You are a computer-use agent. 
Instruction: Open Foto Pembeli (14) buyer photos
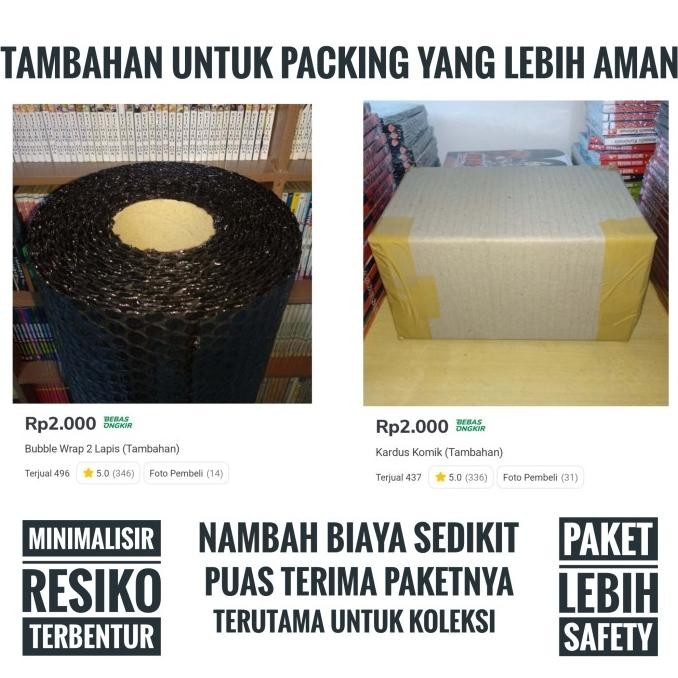click(x=186, y=473)
